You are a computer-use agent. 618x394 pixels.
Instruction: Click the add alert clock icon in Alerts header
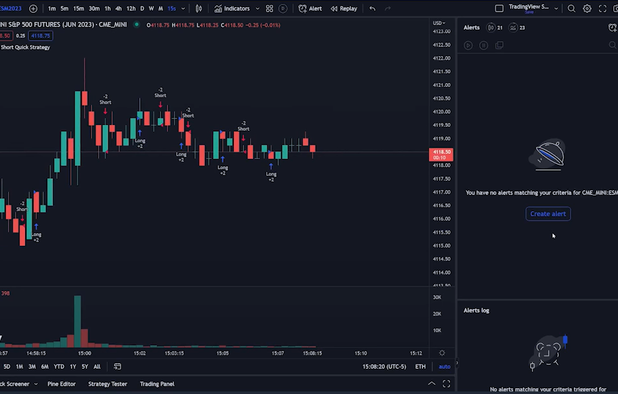(612, 28)
